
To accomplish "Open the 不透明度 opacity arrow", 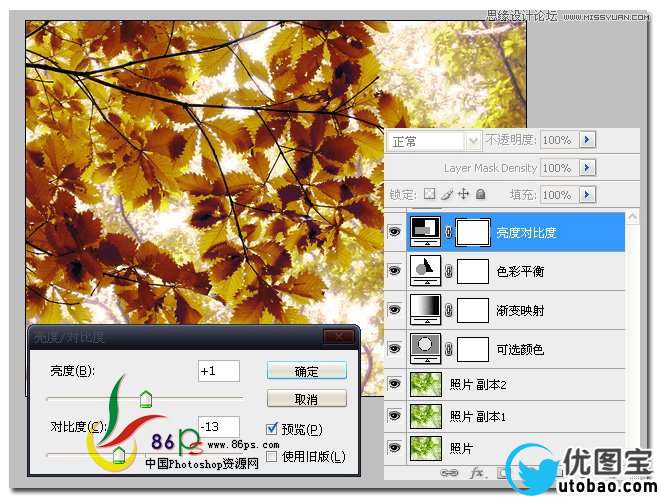I will tap(587, 140).
